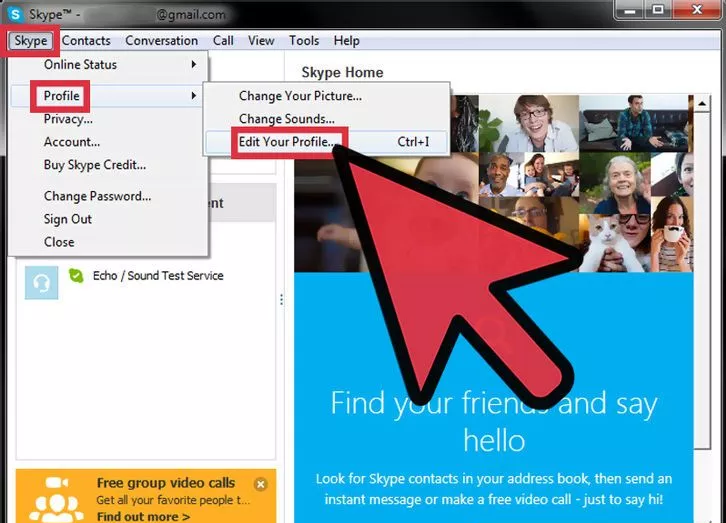The height and width of the screenshot is (523, 726).
Task: Open the Call menu
Action: click(223, 41)
